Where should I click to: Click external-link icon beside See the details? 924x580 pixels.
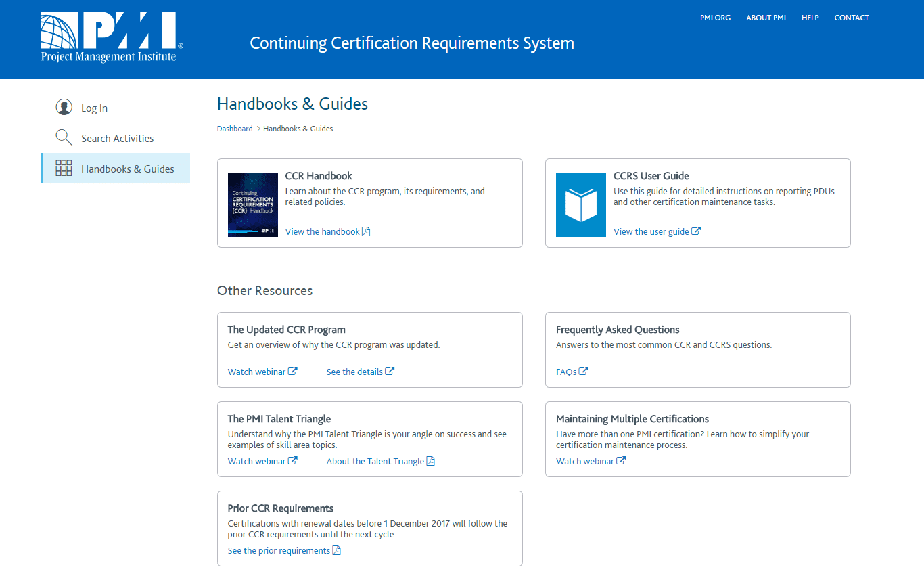pos(390,372)
